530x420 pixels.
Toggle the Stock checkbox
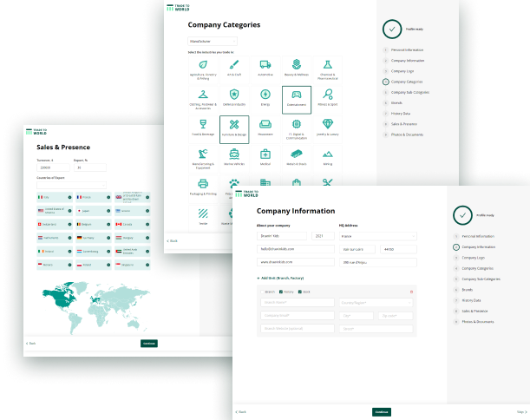click(x=300, y=292)
